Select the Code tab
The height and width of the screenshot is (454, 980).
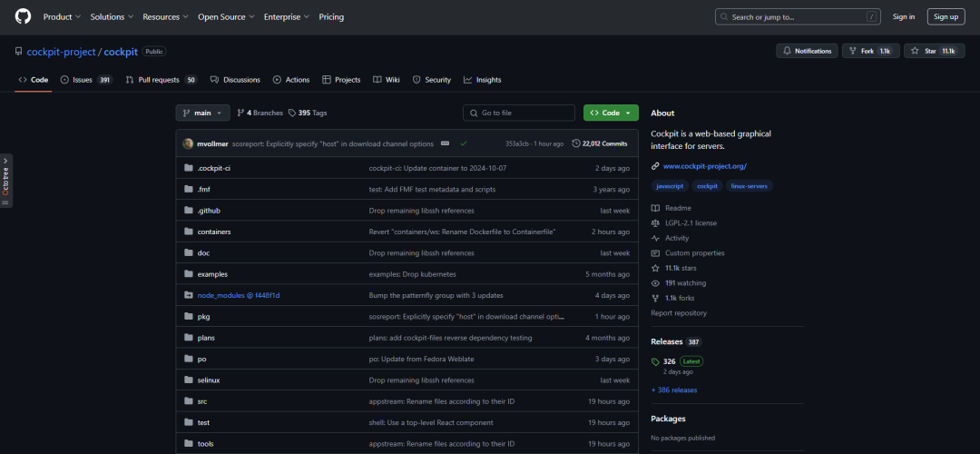click(34, 80)
